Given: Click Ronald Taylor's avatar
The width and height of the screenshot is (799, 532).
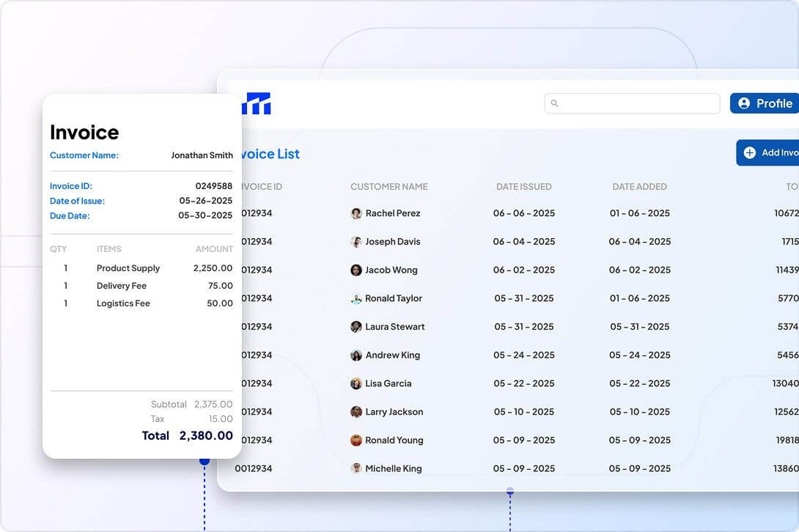Looking at the screenshot, I should point(356,299).
